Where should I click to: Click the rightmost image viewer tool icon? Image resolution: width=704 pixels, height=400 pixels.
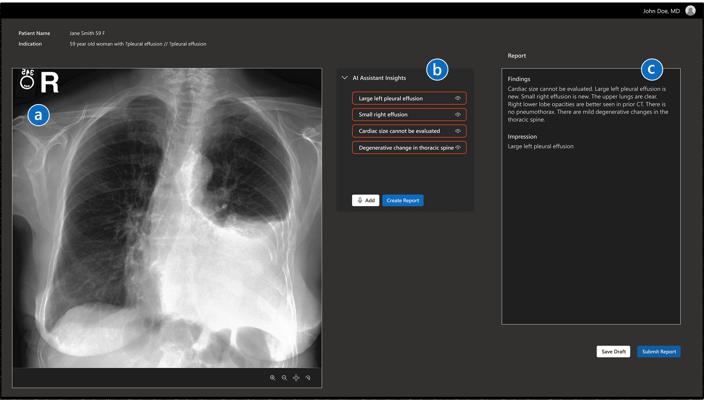(x=308, y=378)
